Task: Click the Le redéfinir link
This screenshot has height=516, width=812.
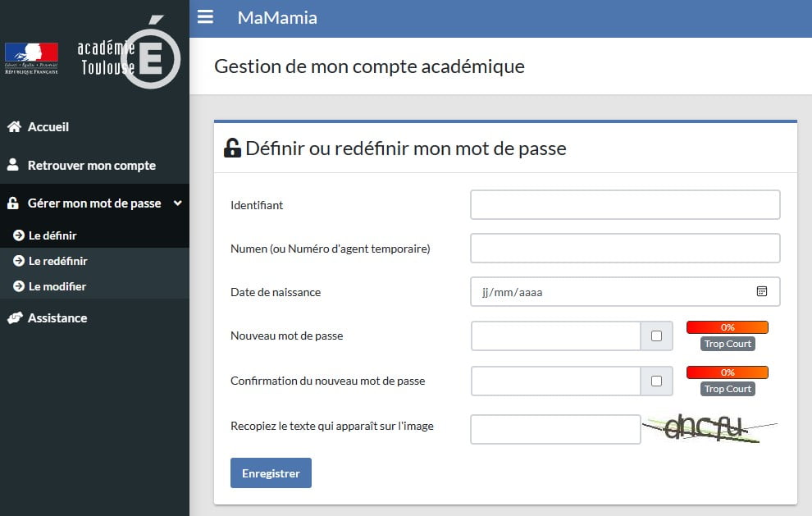Action: (57, 261)
